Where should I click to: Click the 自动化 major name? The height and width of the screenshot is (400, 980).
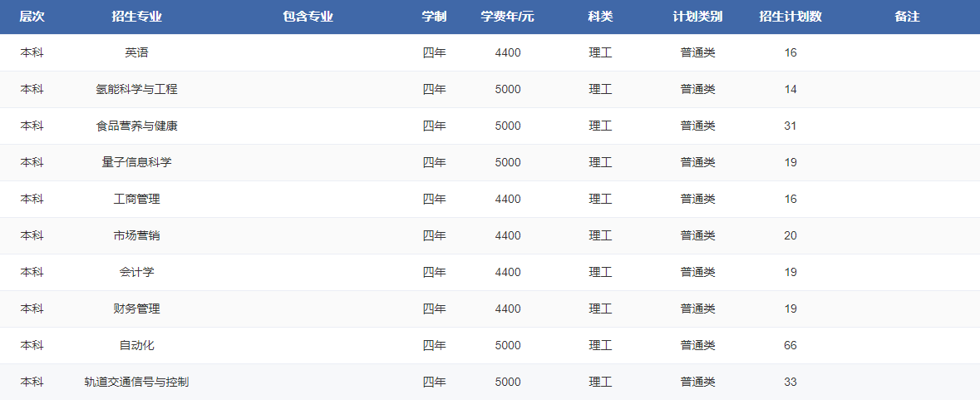click(x=136, y=345)
